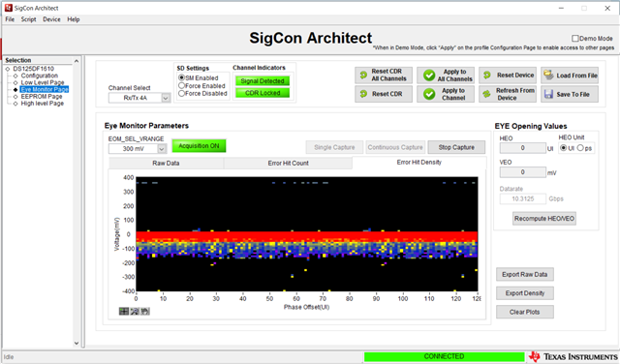Click the Selection panel scroll down arrow
Screen dimensions: 620x364
click(x=77, y=343)
